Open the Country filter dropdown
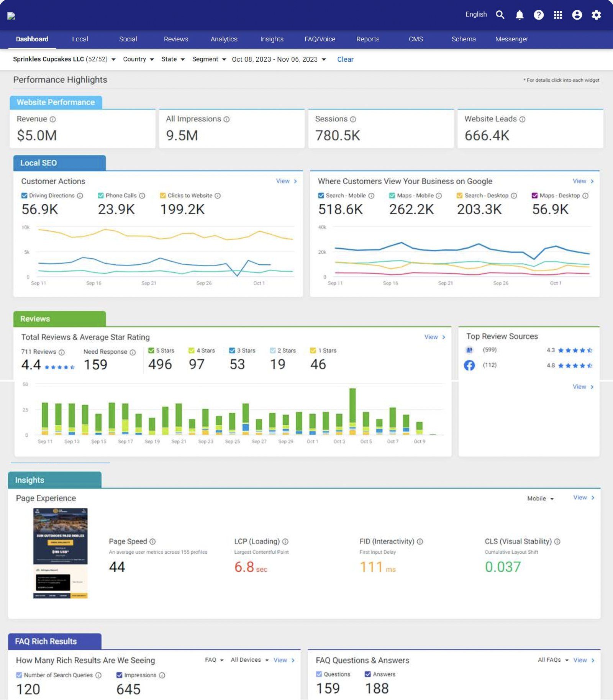 coord(138,59)
